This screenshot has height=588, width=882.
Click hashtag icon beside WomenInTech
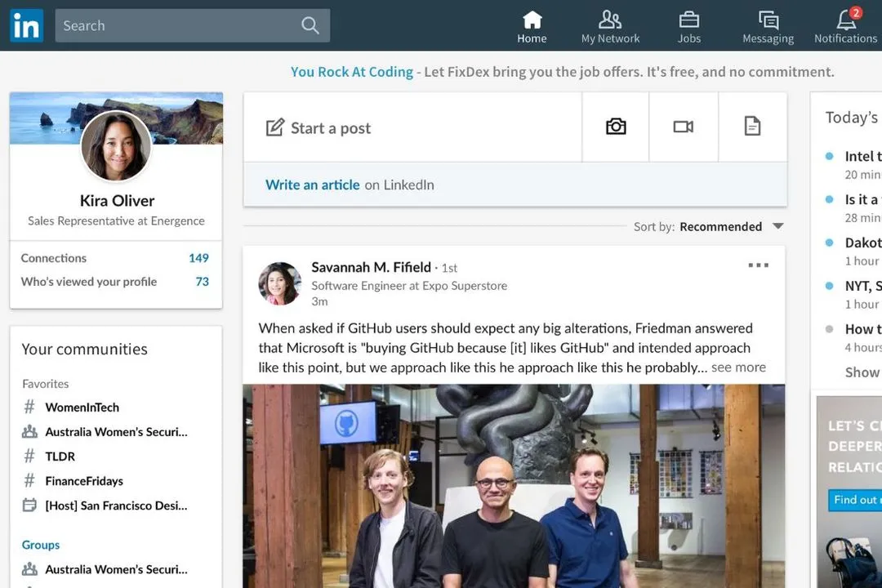[29, 407]
